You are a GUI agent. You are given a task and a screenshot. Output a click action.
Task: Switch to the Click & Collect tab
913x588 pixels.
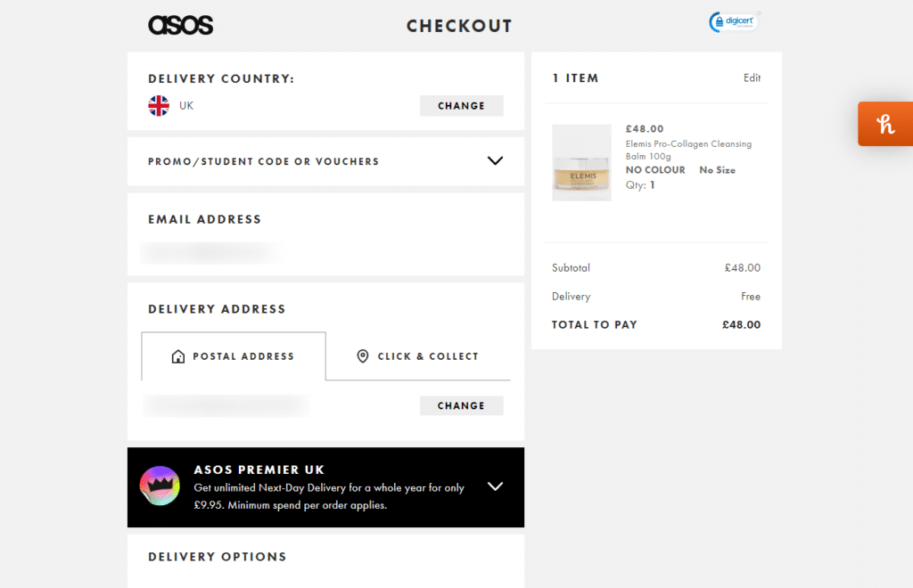pyautogui.click(x=417, y=355)
